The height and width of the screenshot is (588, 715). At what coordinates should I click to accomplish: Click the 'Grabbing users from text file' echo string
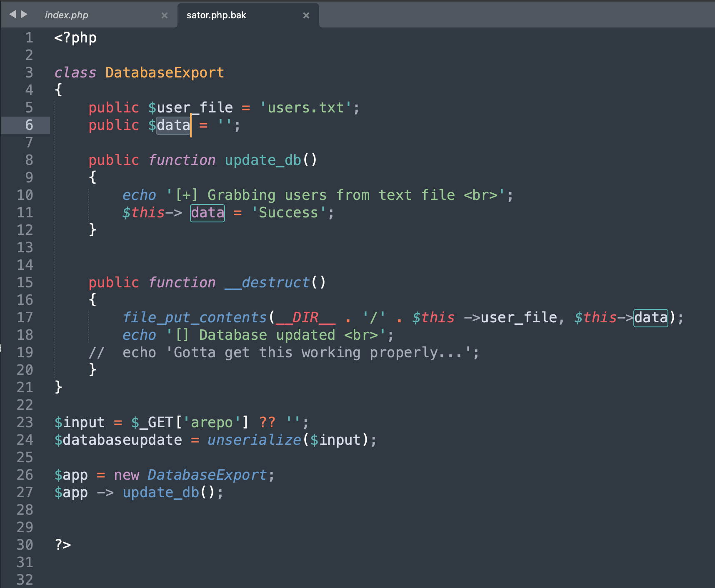335,195
